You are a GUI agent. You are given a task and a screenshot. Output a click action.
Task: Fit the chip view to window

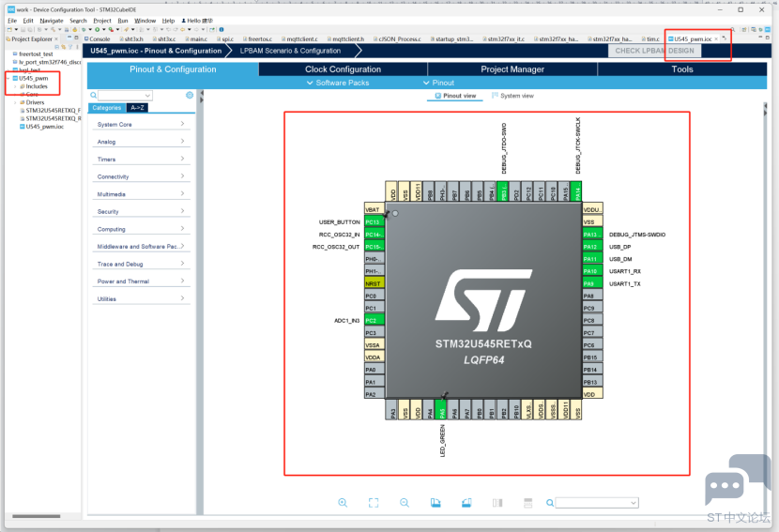pos(374,503)
